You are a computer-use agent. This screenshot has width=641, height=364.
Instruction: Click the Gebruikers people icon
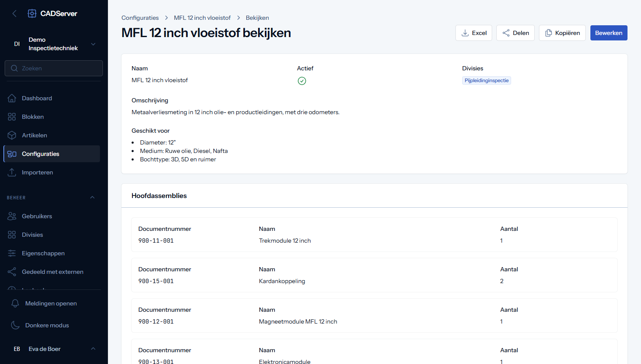(12, 216)
